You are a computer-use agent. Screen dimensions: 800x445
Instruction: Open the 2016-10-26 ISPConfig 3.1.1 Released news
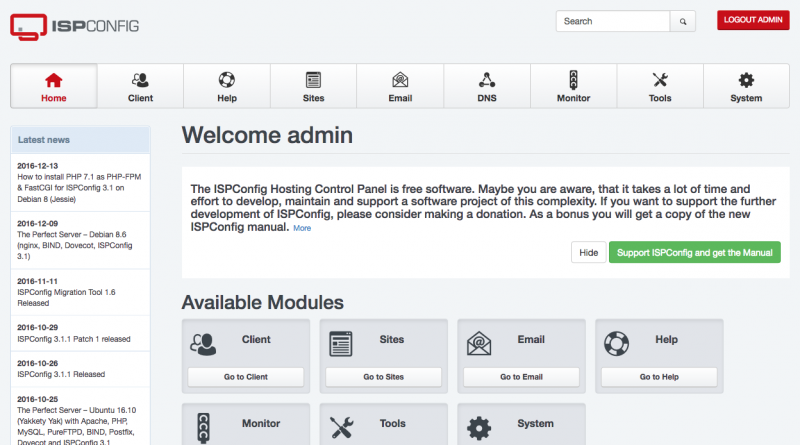click(x=61, y=374)
